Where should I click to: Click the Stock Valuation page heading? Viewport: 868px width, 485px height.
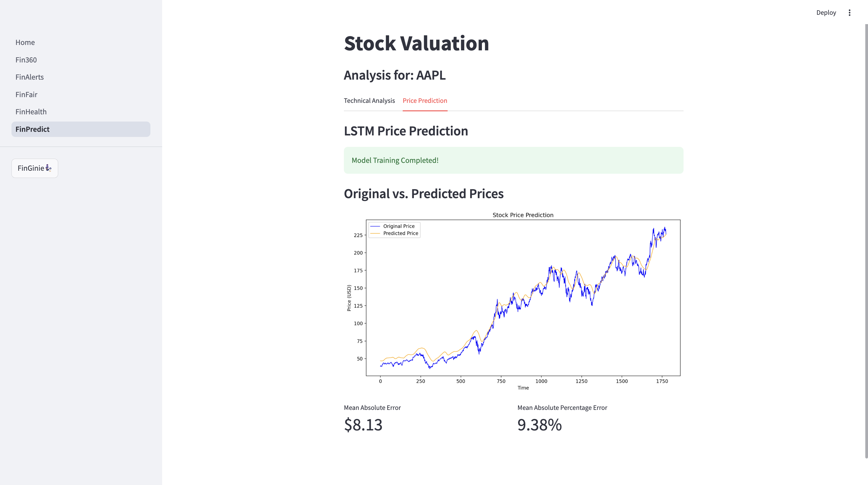(416, 43)
